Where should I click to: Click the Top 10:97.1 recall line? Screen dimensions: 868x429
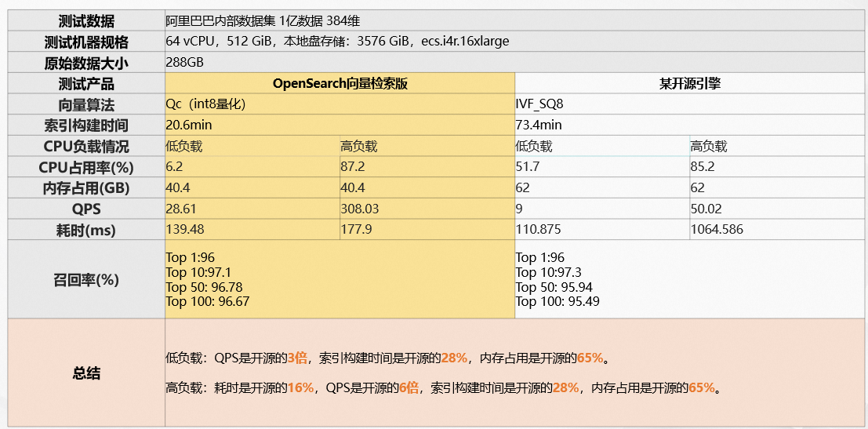pos(198,272)
